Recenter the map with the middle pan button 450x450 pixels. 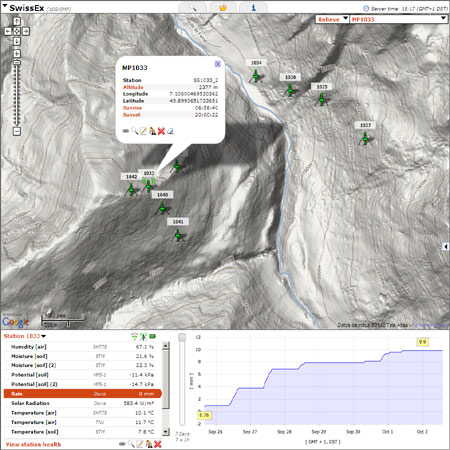17,31
